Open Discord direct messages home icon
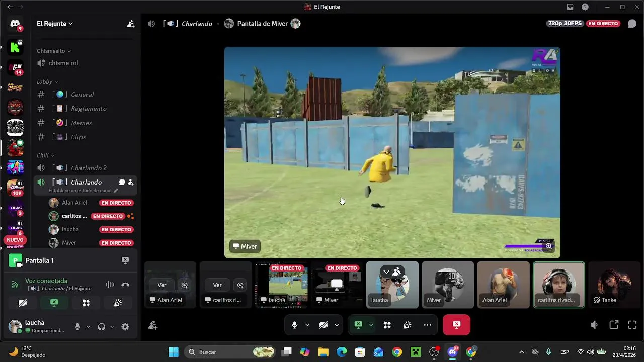The image size is (644, 362). 15,24
